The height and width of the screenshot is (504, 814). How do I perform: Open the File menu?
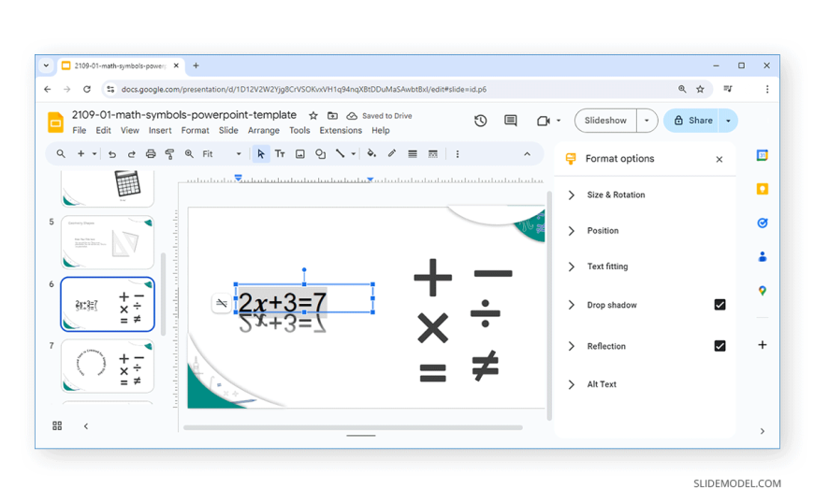(80, 130)
